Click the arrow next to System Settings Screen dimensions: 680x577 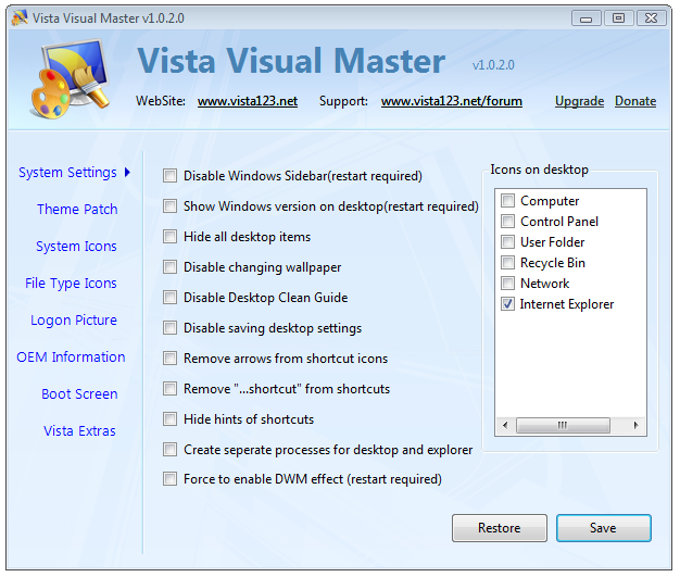point(128,173)
